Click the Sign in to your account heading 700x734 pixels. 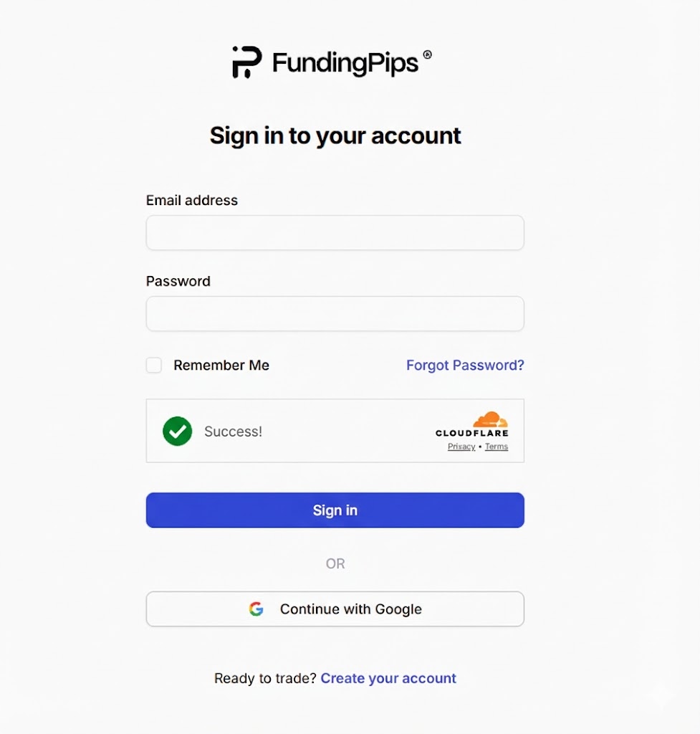[x=335, y=135]
